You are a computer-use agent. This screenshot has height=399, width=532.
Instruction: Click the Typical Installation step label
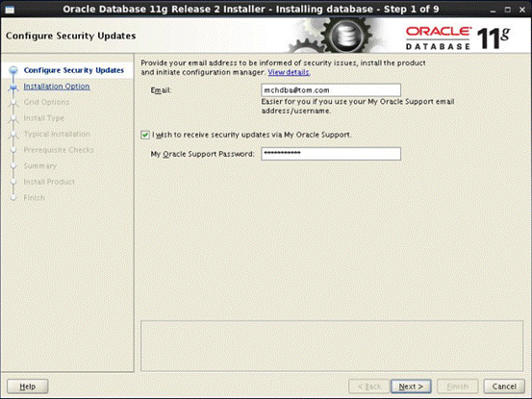tap(57, 134)
